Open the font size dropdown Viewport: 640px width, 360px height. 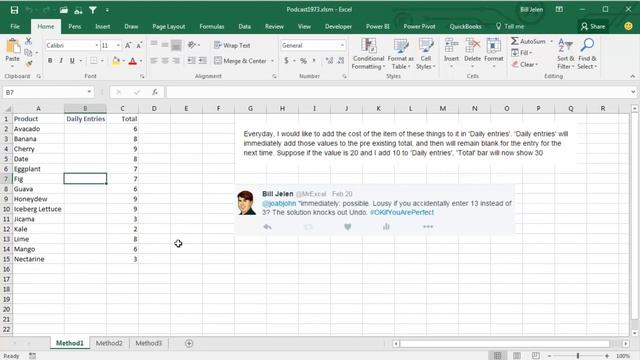pyautogui.click(x=118, y=45)
